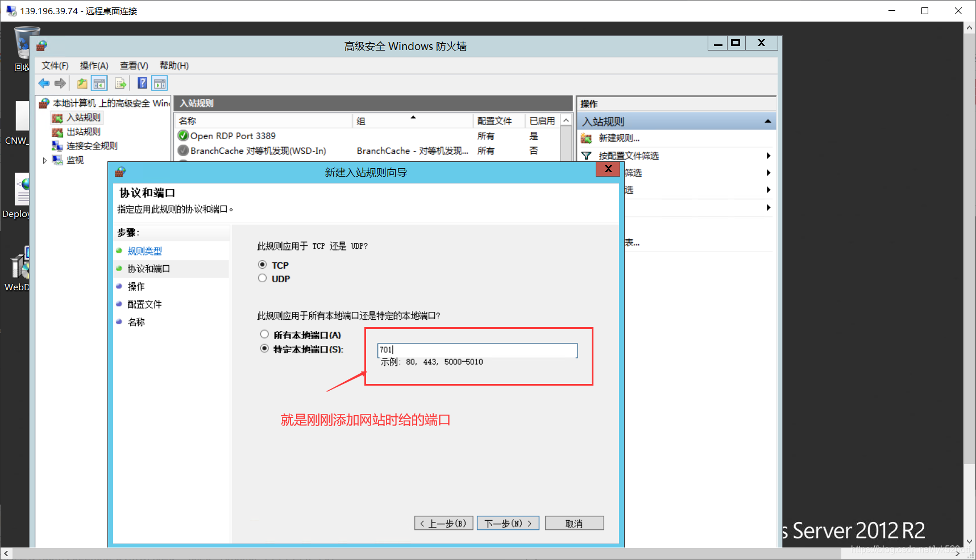Open help via the blue question mark icon
The height and width of the screenshot is (560, 976).
pos(143,83)
